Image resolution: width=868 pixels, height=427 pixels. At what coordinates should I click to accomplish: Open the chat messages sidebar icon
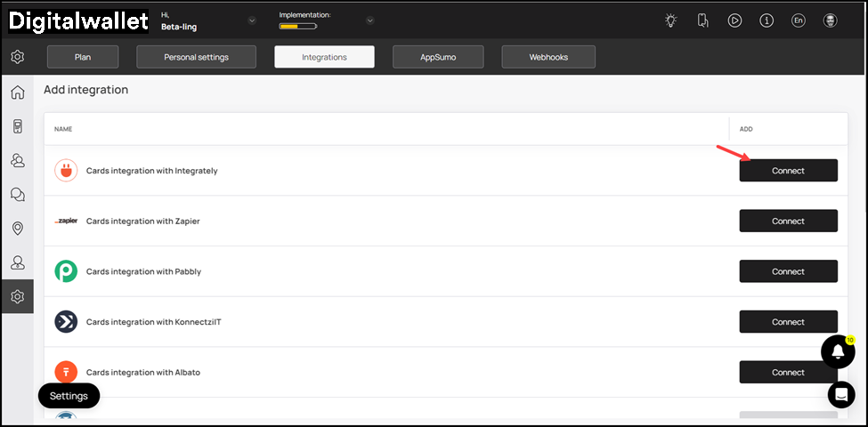18,194
